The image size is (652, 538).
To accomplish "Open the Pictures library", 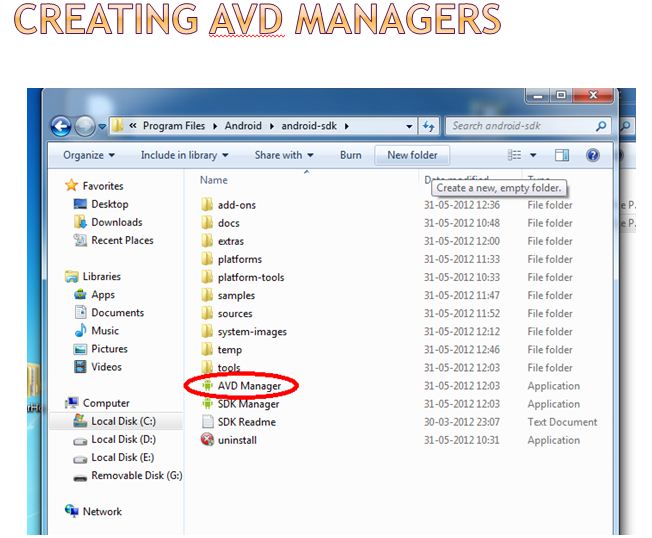I will click(x=109, y=349).
